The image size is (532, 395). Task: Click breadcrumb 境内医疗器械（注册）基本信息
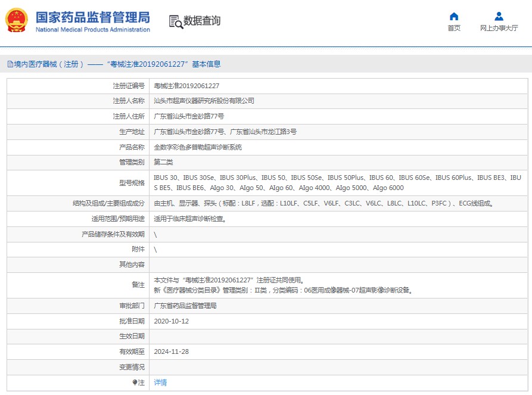click(114, 64)
